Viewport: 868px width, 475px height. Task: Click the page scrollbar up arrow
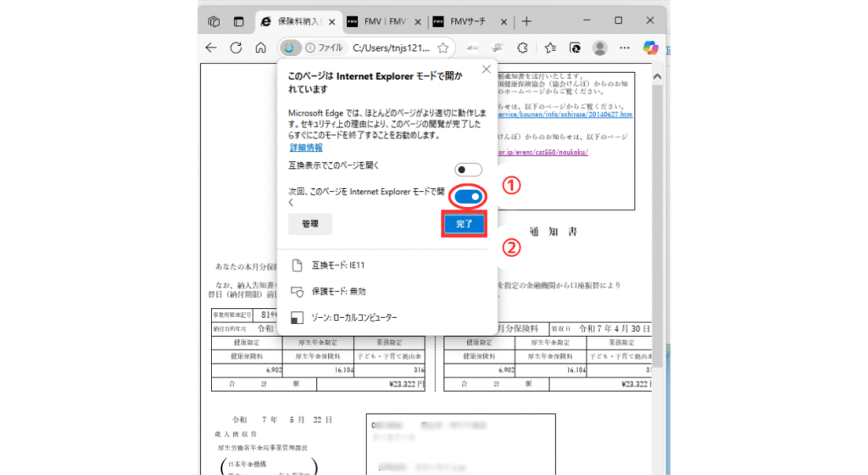click(x=657, y=77)
